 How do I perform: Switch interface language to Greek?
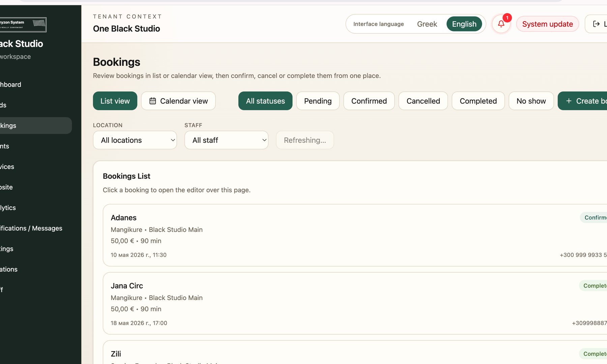tap(427, 24)
